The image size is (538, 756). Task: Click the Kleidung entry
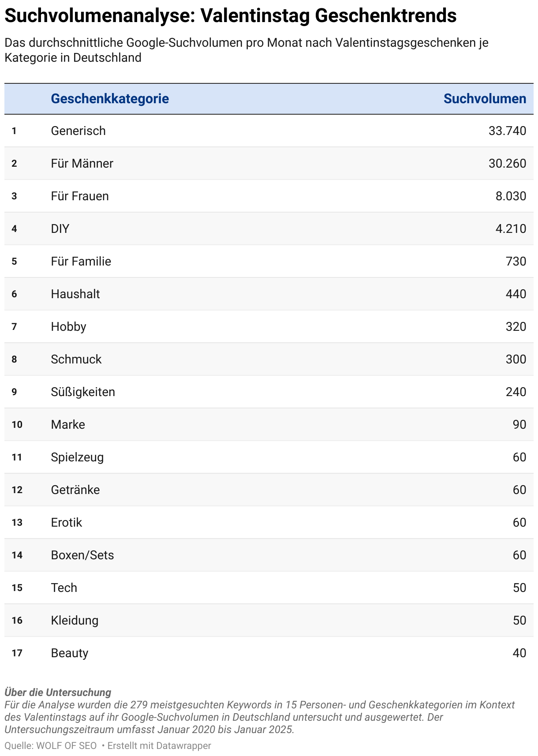[x=75, y=620]
